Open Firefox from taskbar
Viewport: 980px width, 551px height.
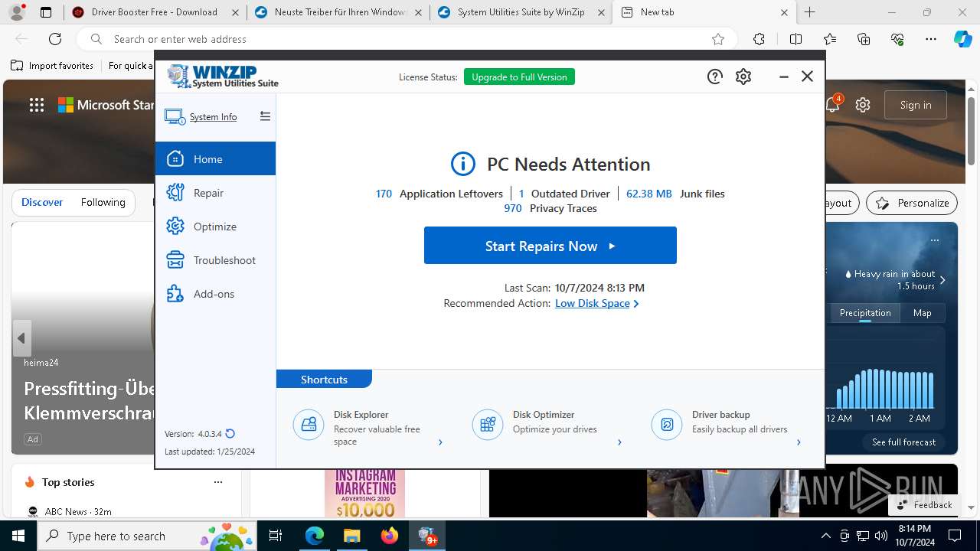tap(390, 536)
